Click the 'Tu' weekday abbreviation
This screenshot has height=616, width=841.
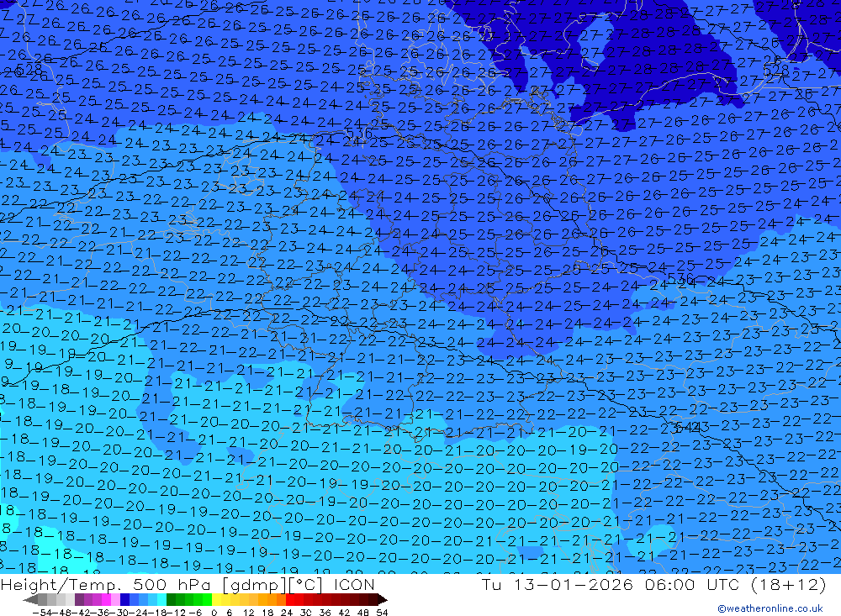[x=491, y=584]
